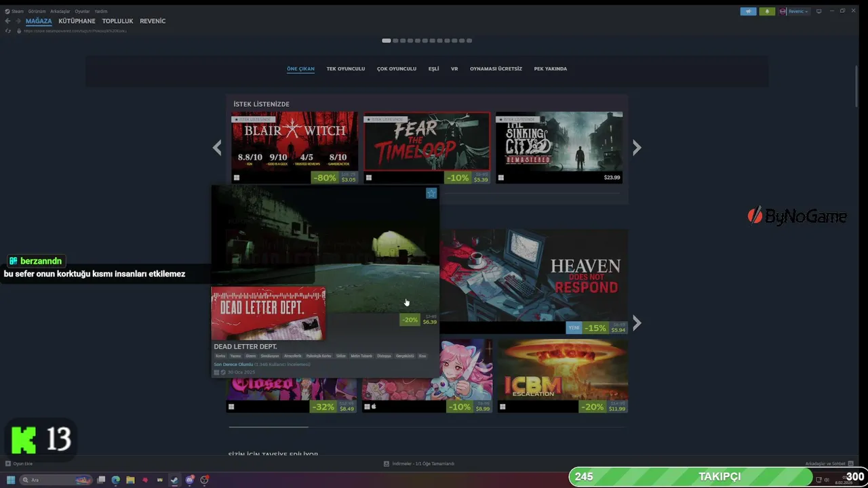Open the REVENİC profile section
The height and width of the screenshot is (488, 868).
[153, 21]
